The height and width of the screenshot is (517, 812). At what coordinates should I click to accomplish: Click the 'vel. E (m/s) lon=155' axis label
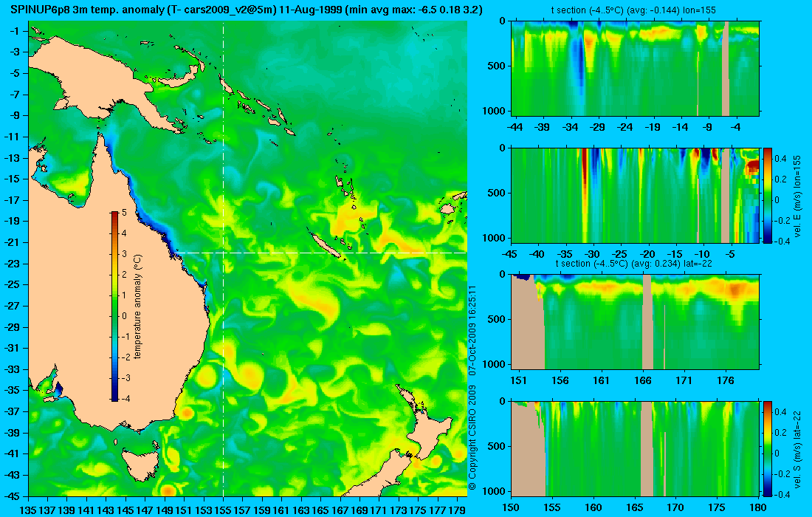click(797, 195)
